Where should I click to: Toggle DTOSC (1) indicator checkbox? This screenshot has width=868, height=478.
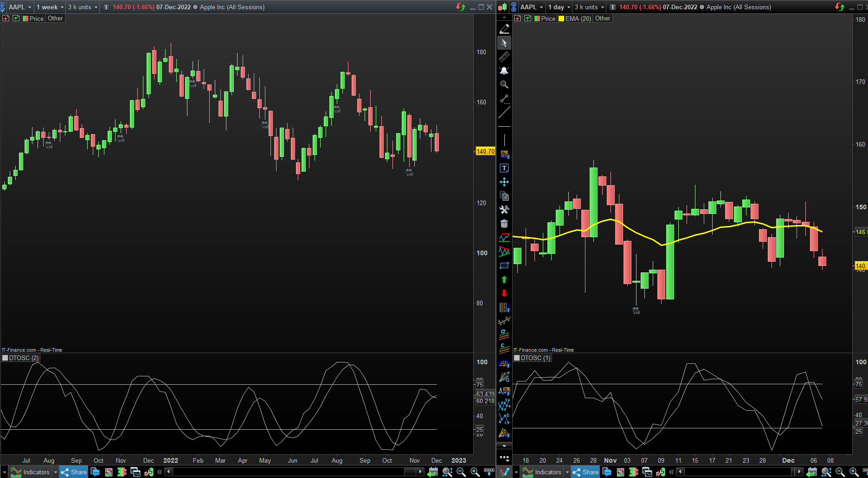click(x=517, y=358)
